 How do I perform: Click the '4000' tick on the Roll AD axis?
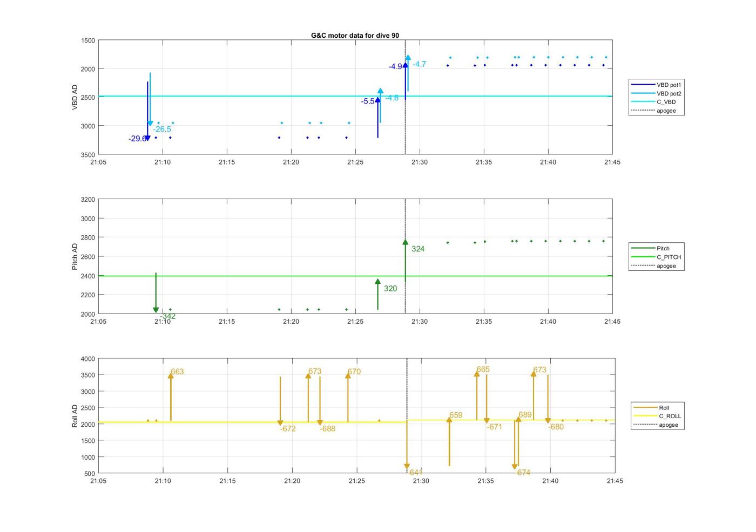87,359
